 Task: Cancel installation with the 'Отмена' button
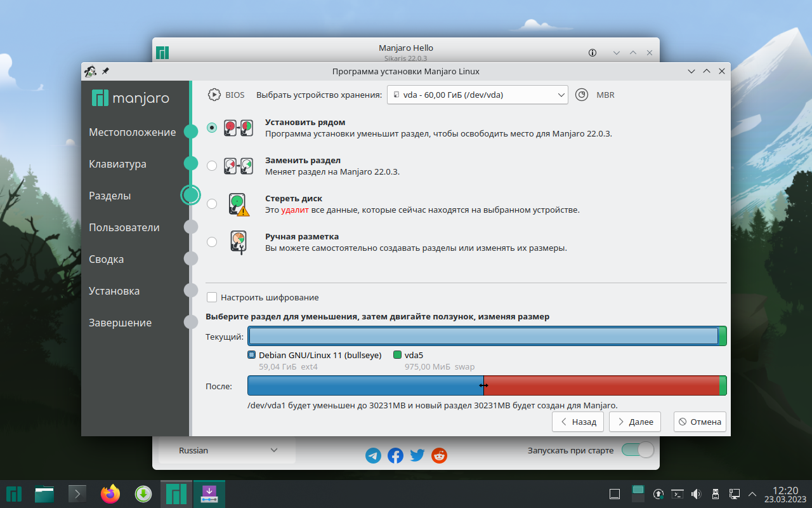[x=700, y=422]
